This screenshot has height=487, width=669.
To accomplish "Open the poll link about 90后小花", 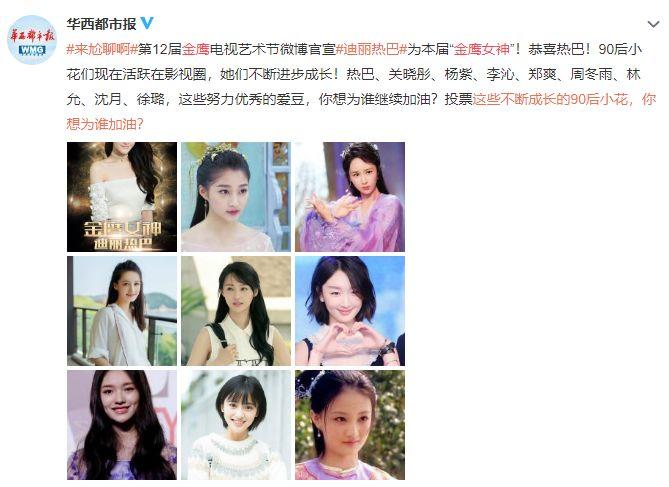I will [x=564, y=99].
